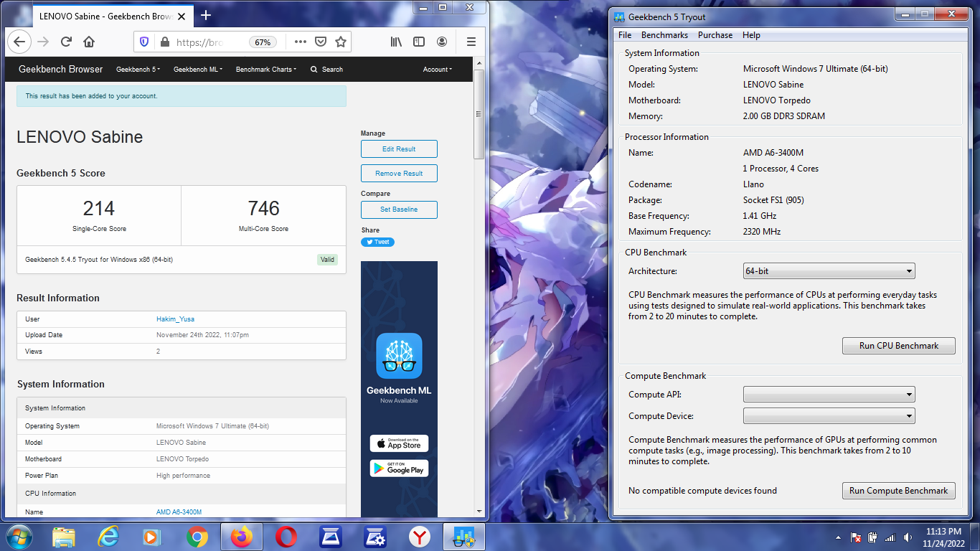Screen dimensions: 980x551
Task: Expand Benchmark Charts dropdown
Action: (266, 70)
